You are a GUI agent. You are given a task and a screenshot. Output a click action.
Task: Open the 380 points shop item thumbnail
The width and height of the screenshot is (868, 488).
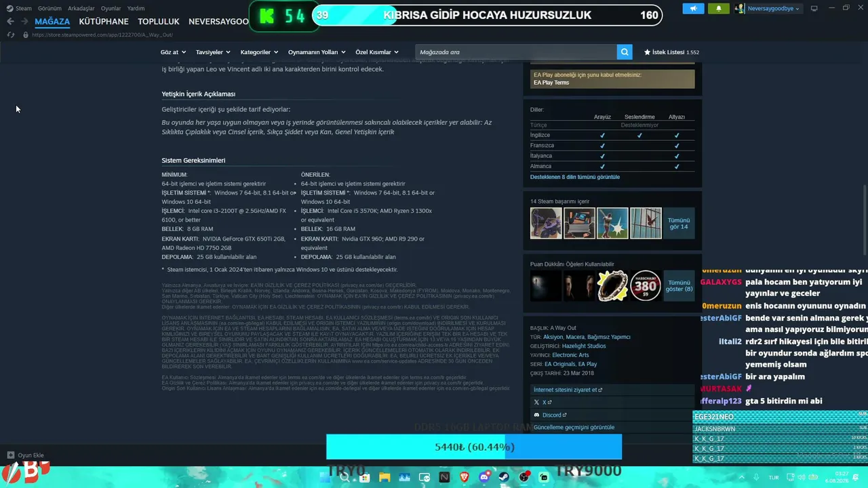pos(646,285)
